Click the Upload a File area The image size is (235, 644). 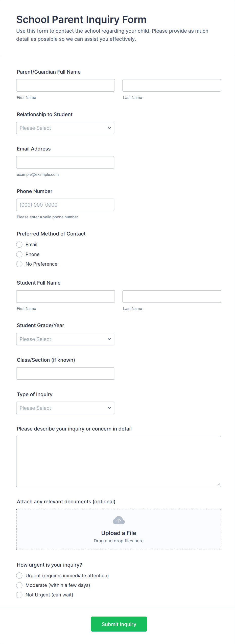coord(119,533)
